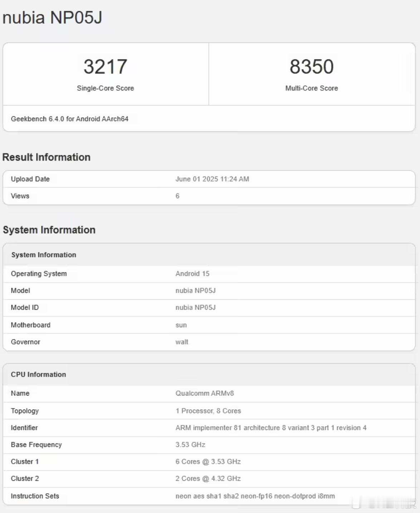The height and width of the screenshot is (513, 420).
Task: Select the 'neon aes sha1 sha2' instruction sets value
Action: pos(255,496)
